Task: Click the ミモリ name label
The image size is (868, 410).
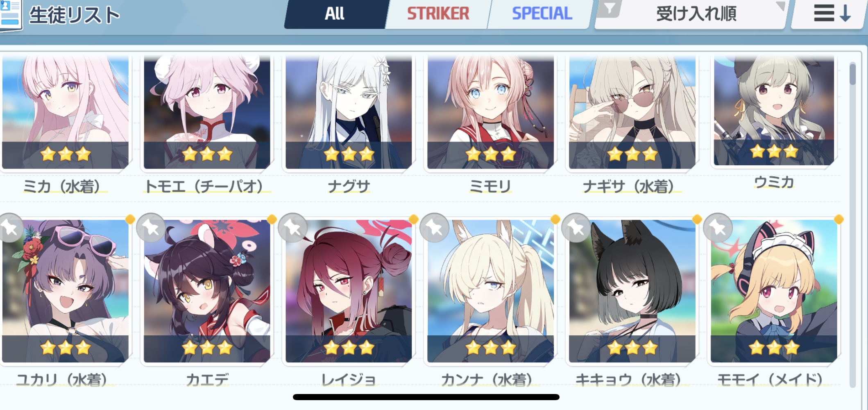Action: [x=490, y=187]
